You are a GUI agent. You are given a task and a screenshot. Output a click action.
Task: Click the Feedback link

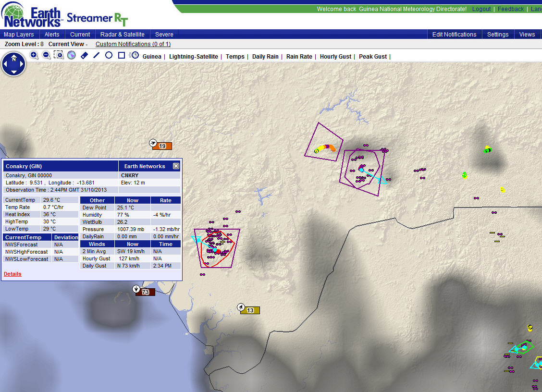pos(511,9)
